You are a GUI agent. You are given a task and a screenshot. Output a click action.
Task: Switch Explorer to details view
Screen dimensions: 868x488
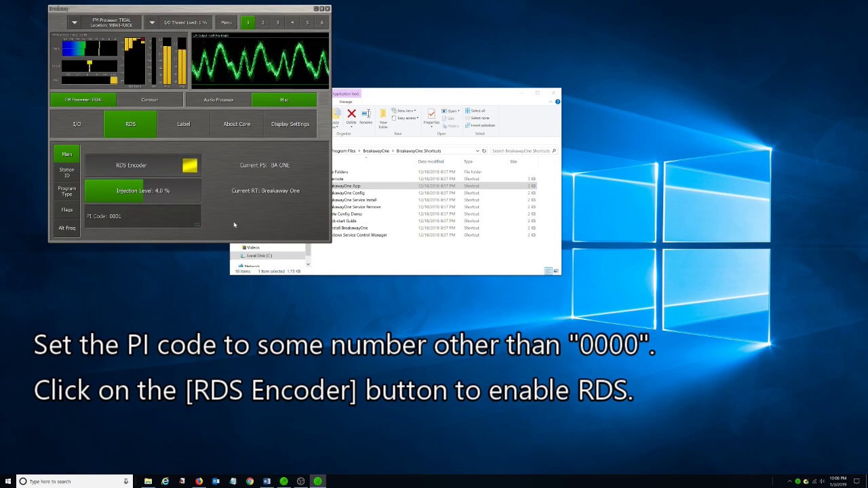coord(548,271)
